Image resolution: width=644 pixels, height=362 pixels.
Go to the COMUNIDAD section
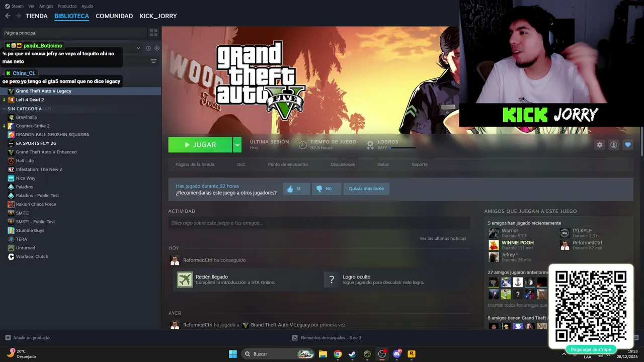[x=114, y=16]
